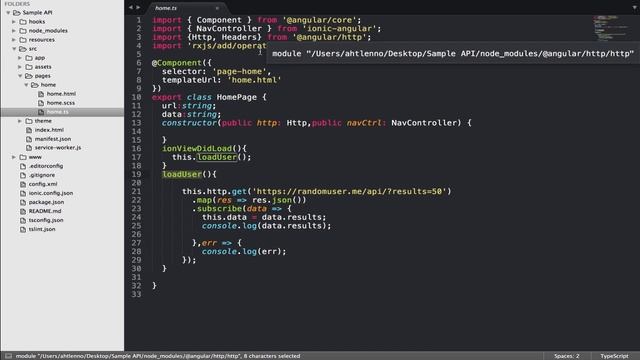Expand the www folder arrow

(14, 157)
